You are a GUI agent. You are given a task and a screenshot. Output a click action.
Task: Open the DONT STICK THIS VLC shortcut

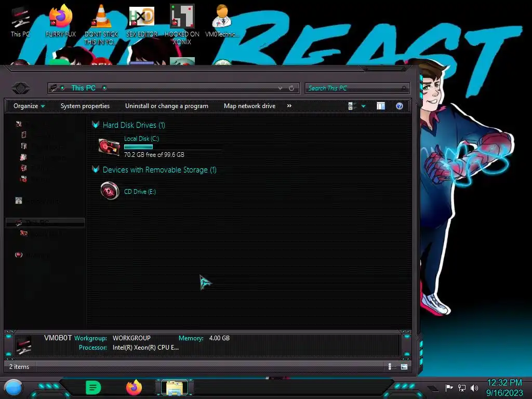[x=101, y=25]
